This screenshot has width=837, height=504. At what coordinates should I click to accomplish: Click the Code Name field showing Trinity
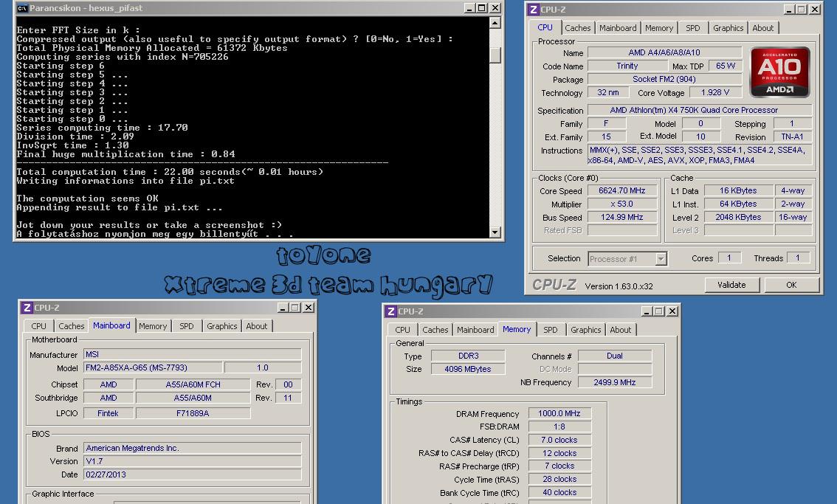click(627, 66)
